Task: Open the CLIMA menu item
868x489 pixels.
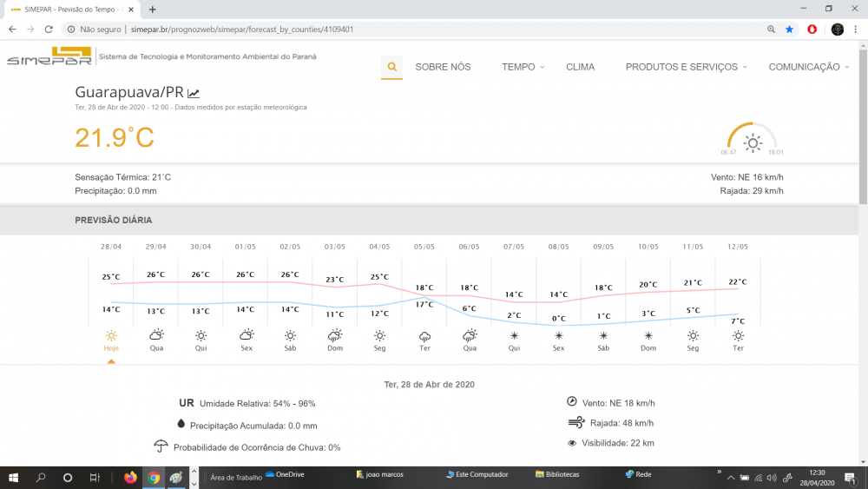Action: pyautogui.click(x=580, y=67)
